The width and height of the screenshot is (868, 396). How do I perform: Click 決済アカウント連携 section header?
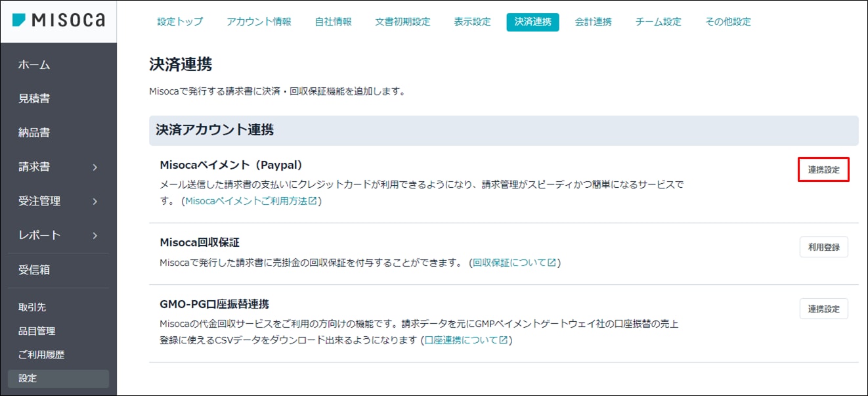click(x=504, y=130)
